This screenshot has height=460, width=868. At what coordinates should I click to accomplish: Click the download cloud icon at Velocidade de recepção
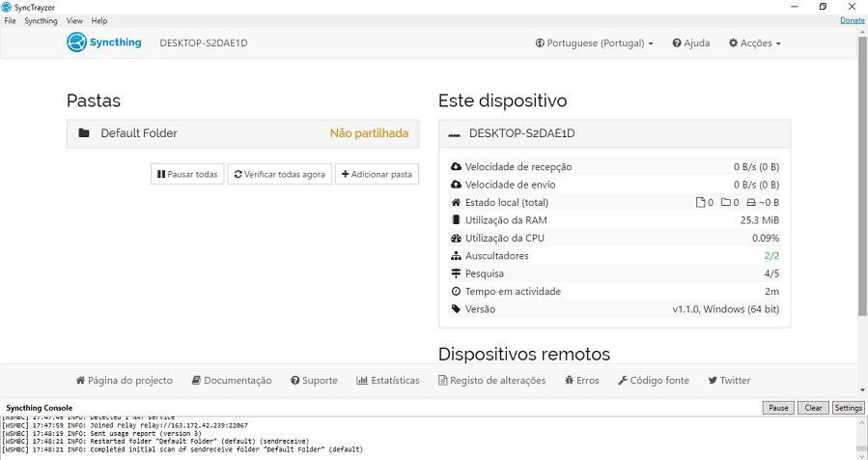coord(456,167)
